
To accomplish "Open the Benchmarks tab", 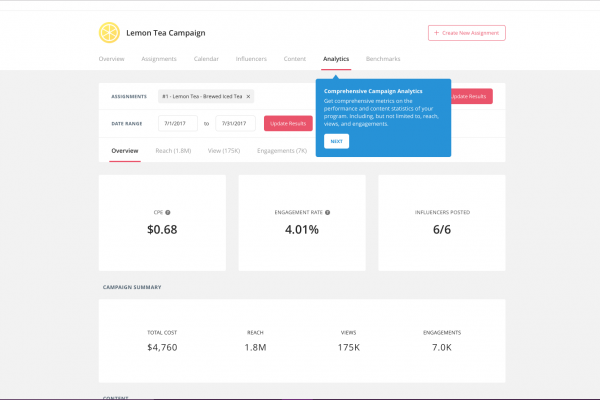I will (383, 59).
